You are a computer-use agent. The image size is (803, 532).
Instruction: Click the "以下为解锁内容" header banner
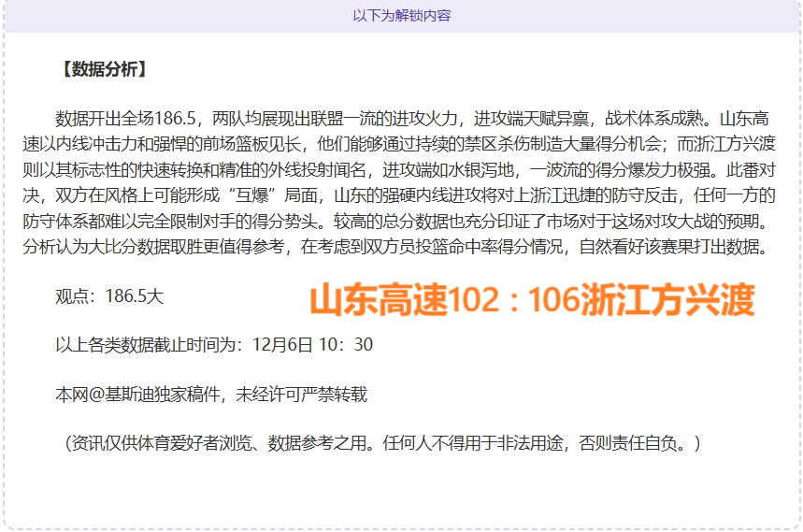401,16
